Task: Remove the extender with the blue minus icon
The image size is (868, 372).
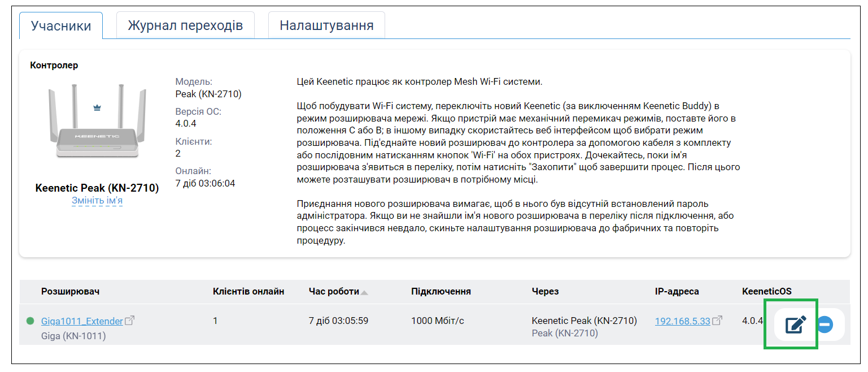Action: pyautogui.click(x=825, y=325)
